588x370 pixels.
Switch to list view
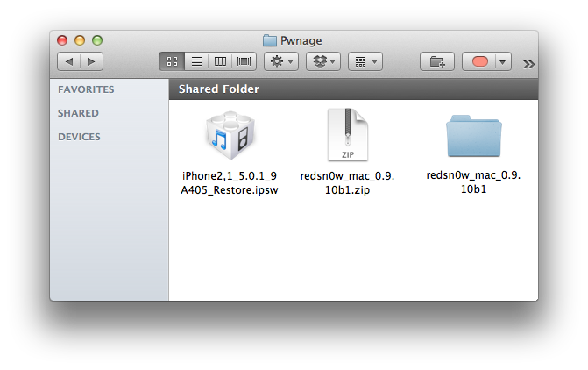[x=196, y=61]
